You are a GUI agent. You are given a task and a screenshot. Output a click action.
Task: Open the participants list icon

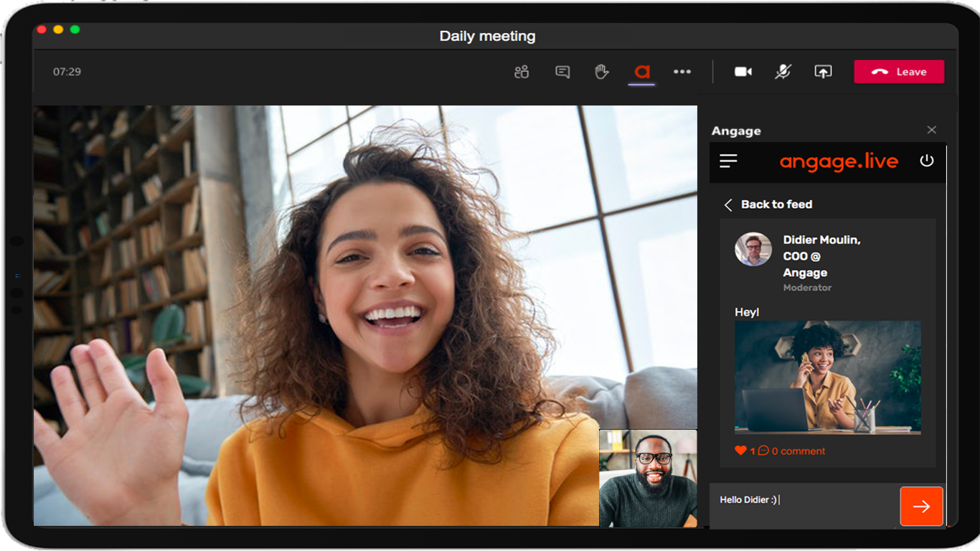click(x=522, y=72)
